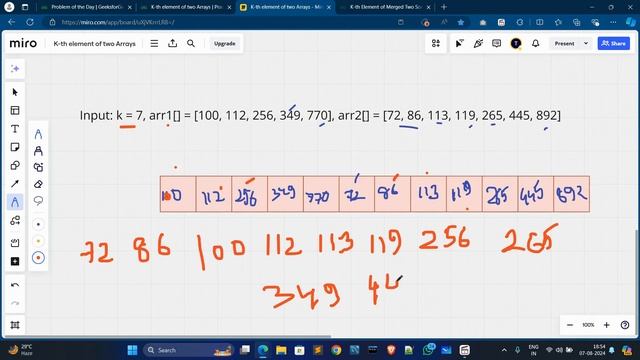Expand the Present dropdown arrow

(x=586, y=43)
